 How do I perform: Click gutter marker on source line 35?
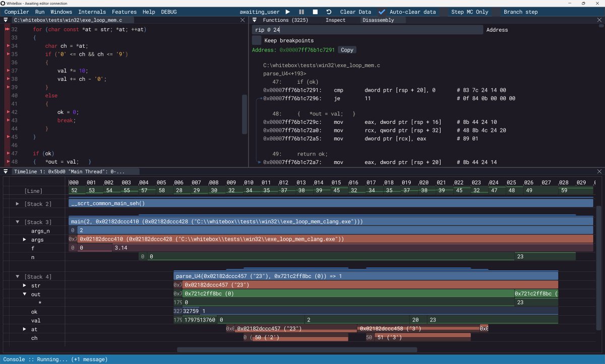coord(8,54)
